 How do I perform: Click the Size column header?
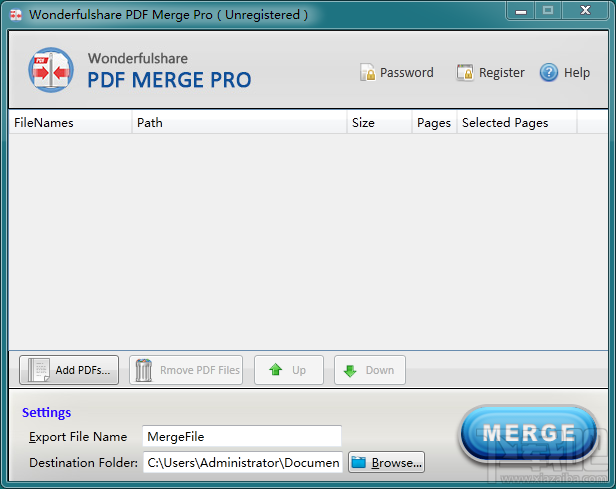click(380, 123)
